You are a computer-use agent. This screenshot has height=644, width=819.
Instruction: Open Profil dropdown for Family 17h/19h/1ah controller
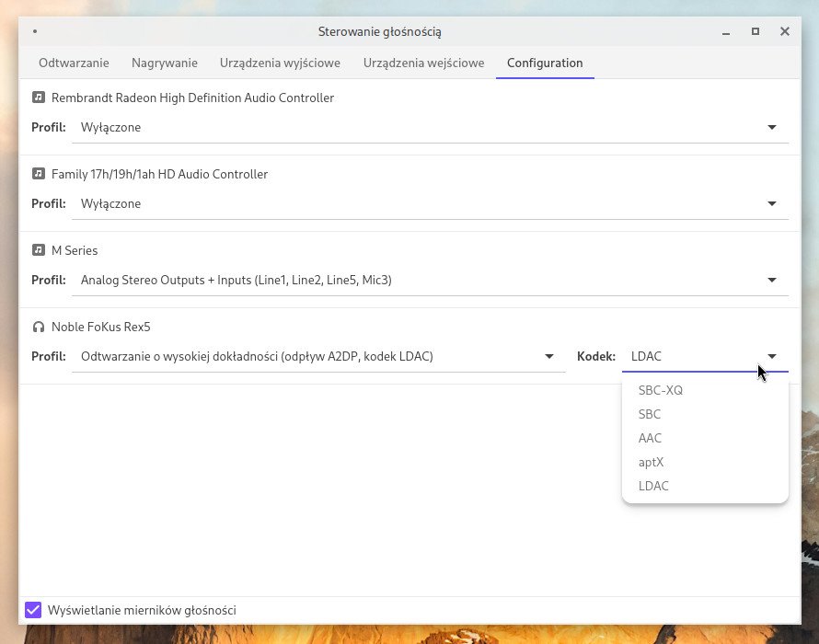pos(430,203)
